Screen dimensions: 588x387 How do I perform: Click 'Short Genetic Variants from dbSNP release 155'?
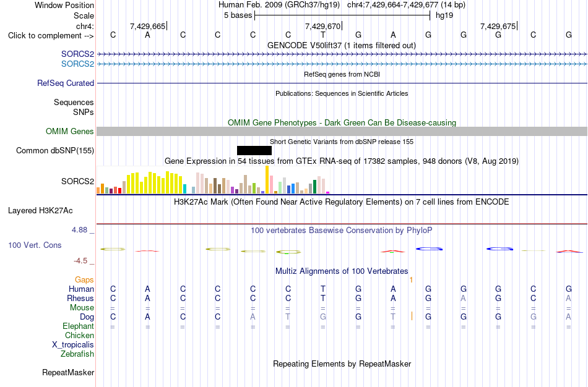coord(342,142)
